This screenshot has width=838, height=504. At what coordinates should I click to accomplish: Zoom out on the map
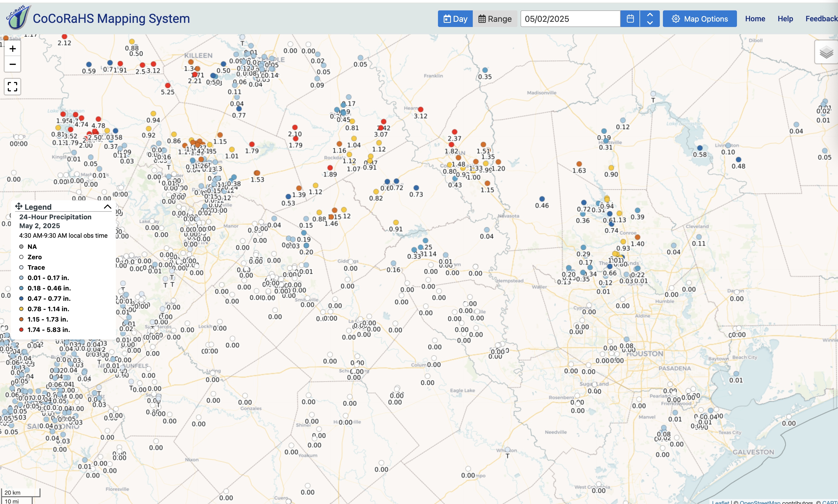[12, 64]
